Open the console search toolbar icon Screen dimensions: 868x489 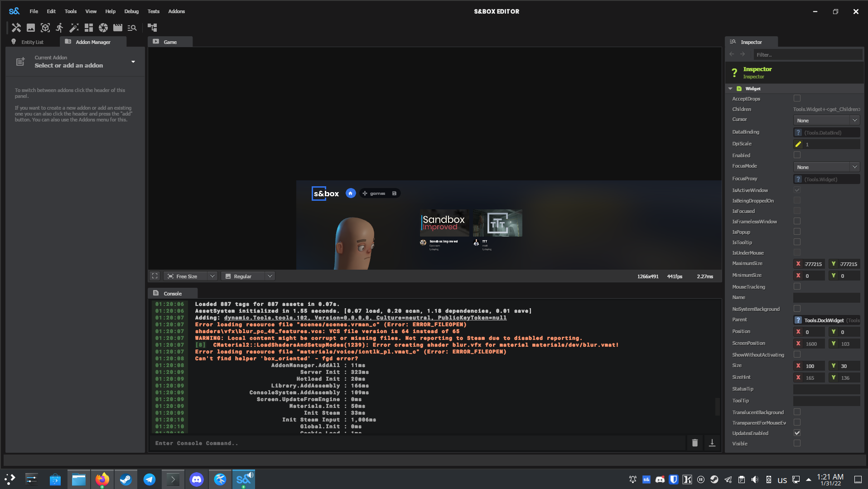132,28
